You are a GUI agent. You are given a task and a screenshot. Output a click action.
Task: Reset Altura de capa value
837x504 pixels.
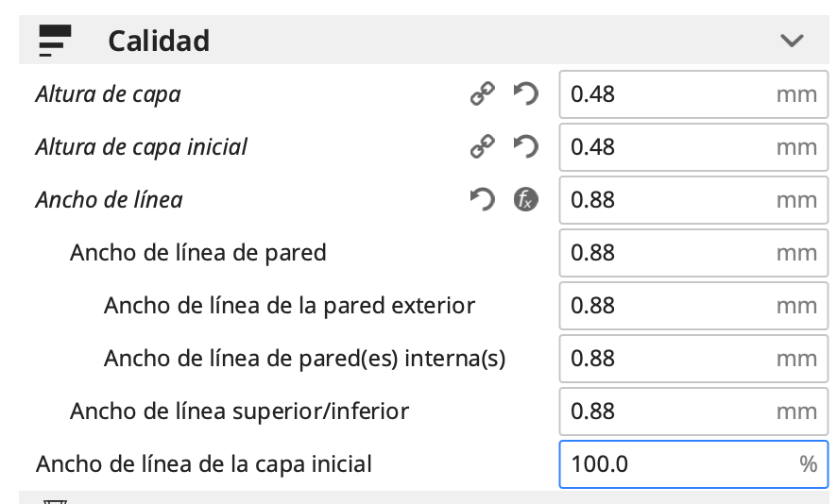click(x=525, y=94)
